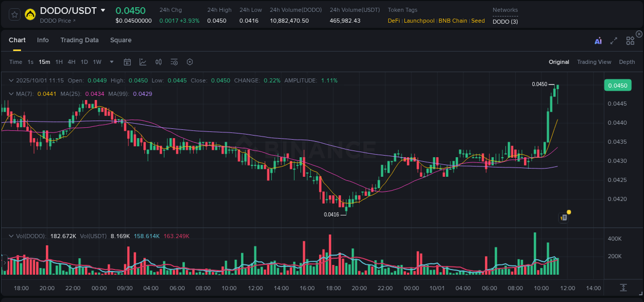
Task: Switch to the Depth chart view
Action: tap(627, 62)
